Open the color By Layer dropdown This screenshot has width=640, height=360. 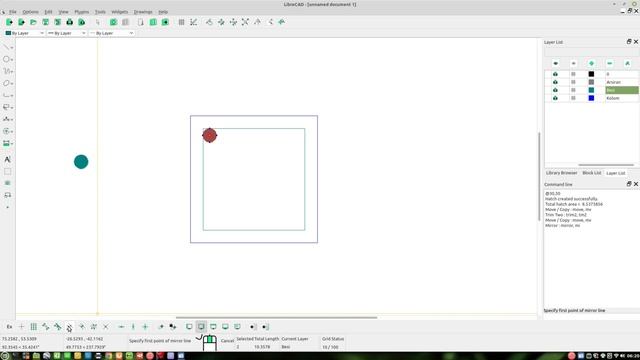pos(24,33)
